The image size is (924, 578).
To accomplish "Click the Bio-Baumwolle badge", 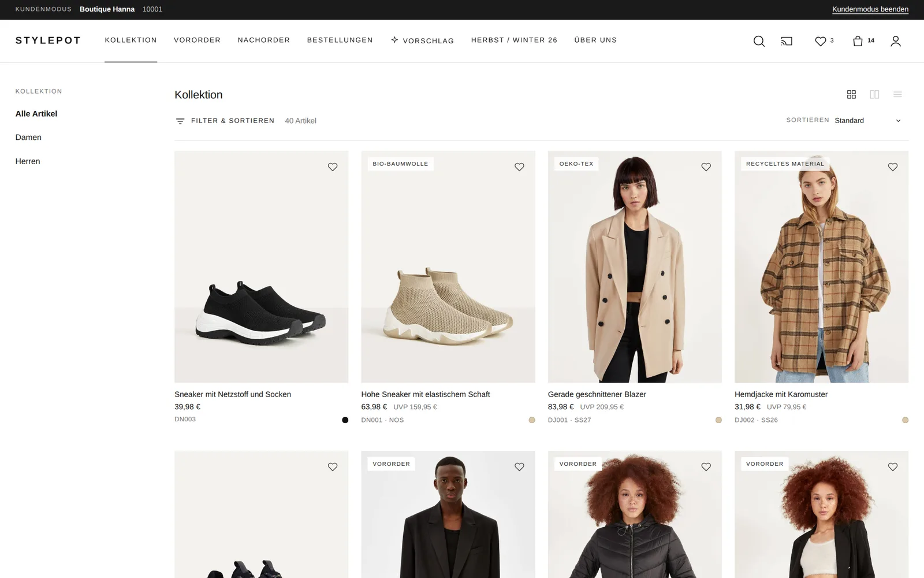I will click(400, 164).
